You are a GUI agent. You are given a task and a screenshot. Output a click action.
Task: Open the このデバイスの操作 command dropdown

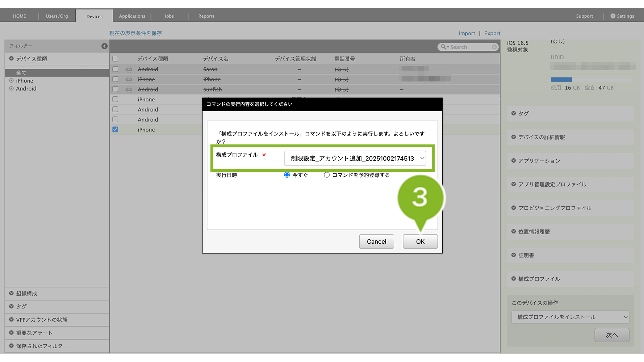point(570,317)
